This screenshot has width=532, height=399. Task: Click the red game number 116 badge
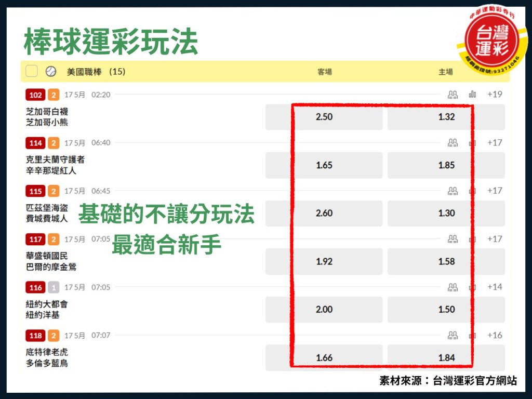35,287
